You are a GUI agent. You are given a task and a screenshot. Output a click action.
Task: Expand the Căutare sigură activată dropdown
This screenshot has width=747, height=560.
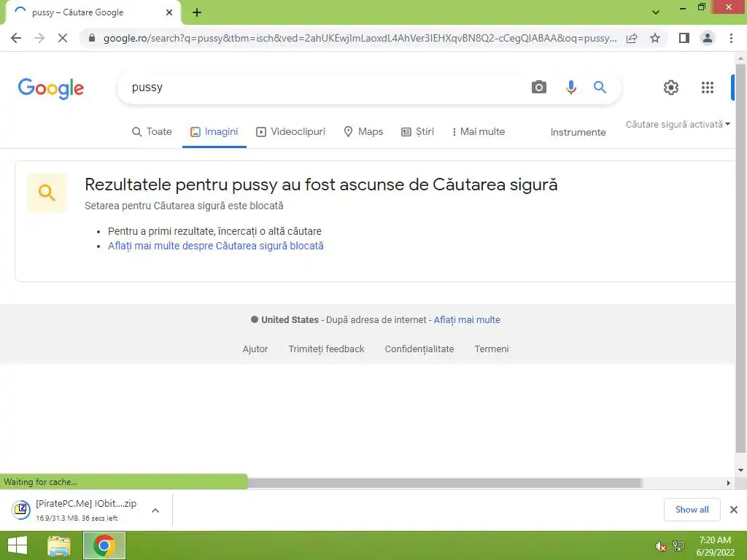(x=678, y=124)
